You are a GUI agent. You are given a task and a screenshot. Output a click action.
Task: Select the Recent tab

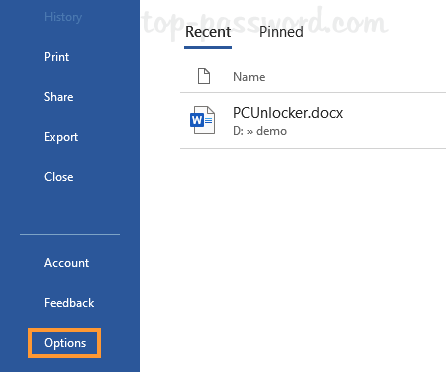click(208, 32)
